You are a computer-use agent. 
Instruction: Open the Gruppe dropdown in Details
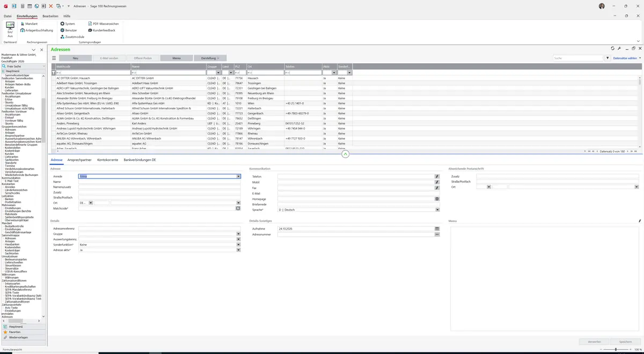238,234
